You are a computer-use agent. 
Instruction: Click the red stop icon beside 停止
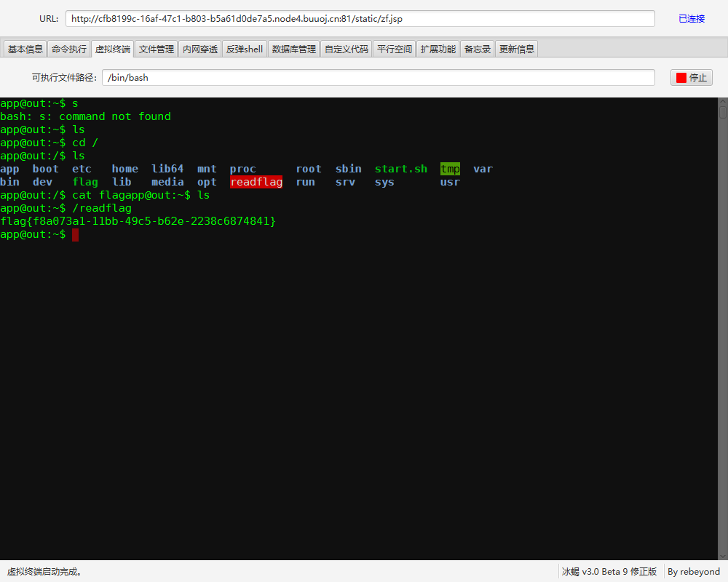tap(683, 77)
